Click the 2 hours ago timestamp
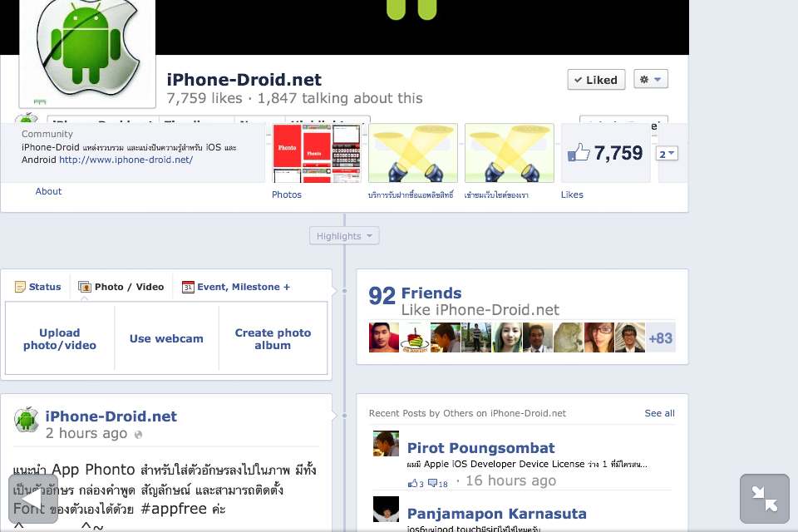 86,433
